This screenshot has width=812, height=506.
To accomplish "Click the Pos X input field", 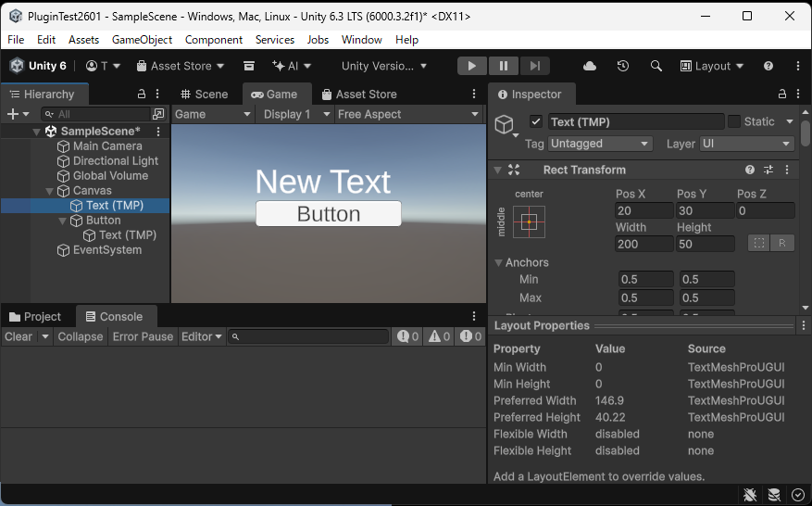I will (643, 210).
